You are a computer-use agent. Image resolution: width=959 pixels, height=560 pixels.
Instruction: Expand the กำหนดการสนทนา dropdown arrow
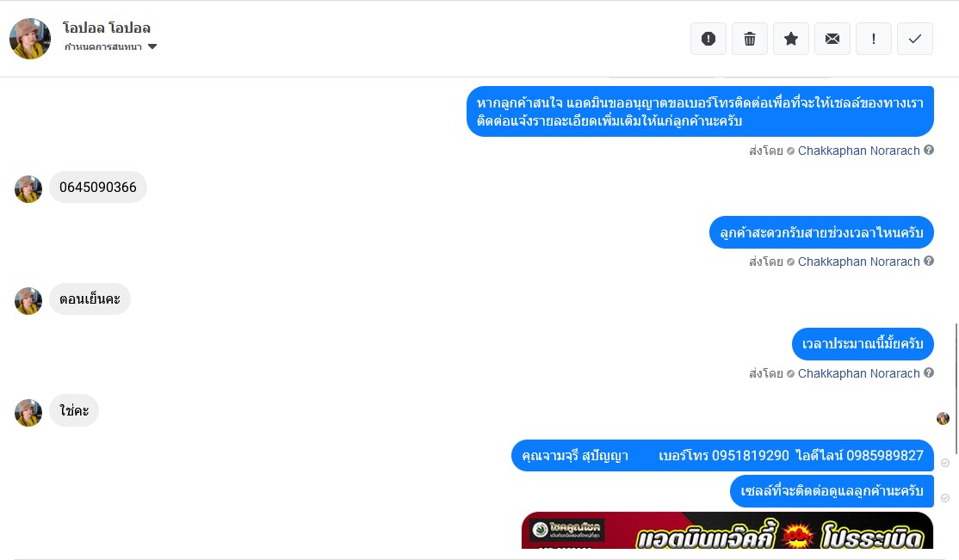tap(152, 46)
